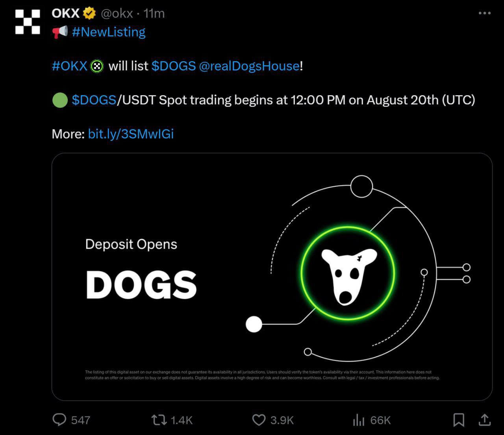Open the #OKX hashtag
The width and height of the screenshot is (504, 435).
69,66
